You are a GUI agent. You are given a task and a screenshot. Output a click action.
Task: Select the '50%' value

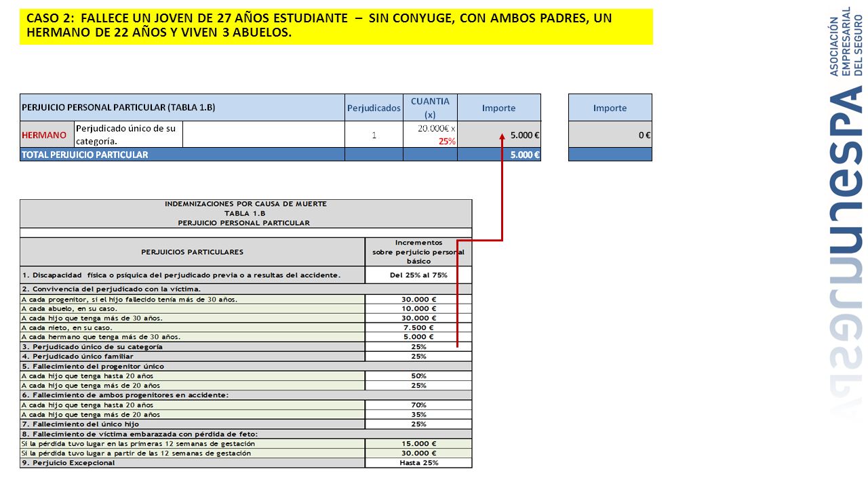pyautogui.click(x=418, y=375)
